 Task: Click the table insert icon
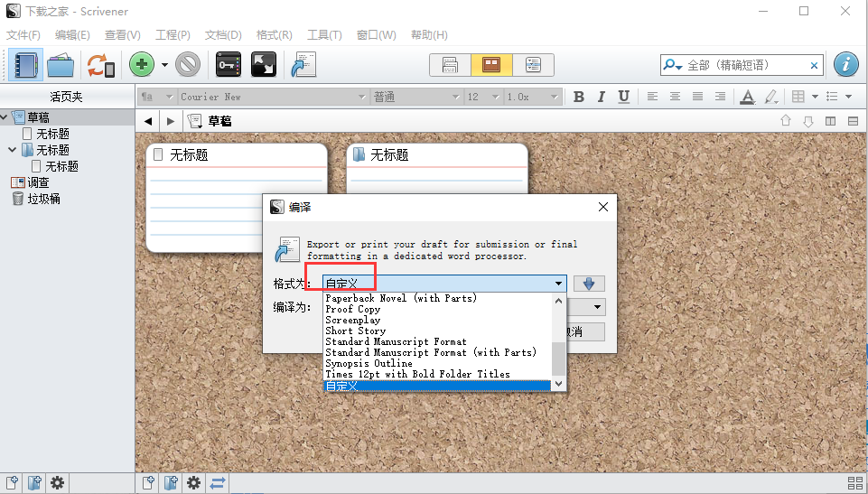click(798, 97)
